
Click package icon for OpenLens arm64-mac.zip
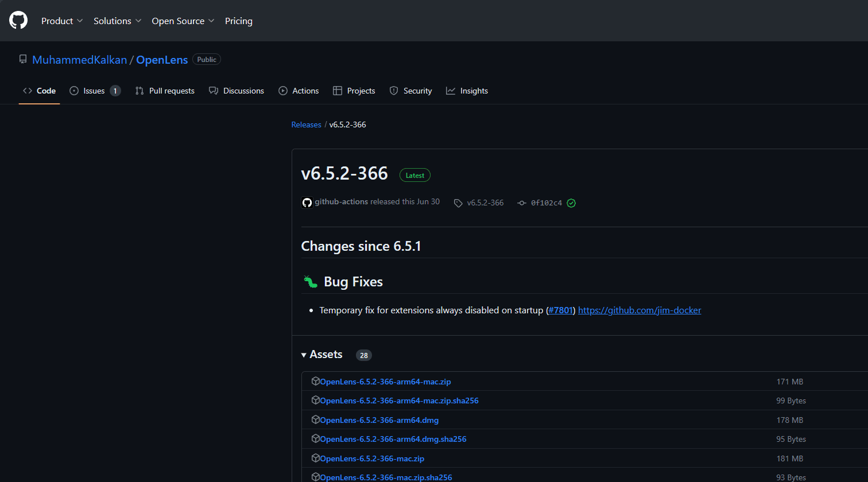pos(315,382)
